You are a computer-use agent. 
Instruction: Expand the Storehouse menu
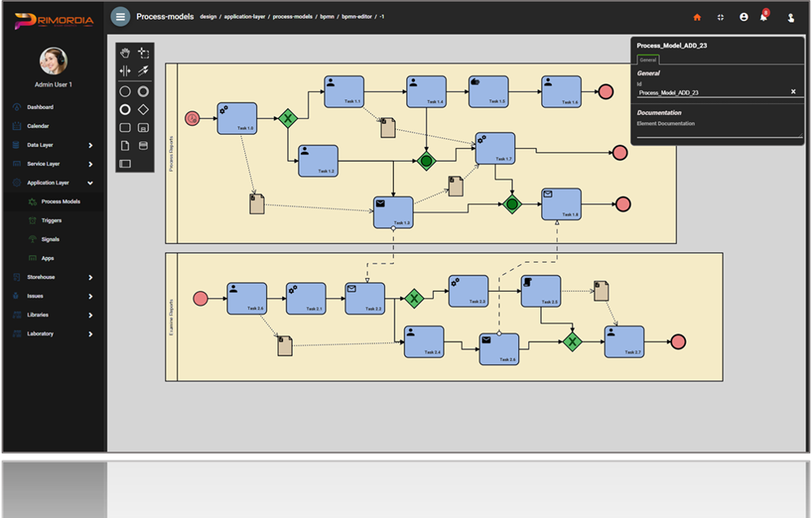[x=54, y=277]
